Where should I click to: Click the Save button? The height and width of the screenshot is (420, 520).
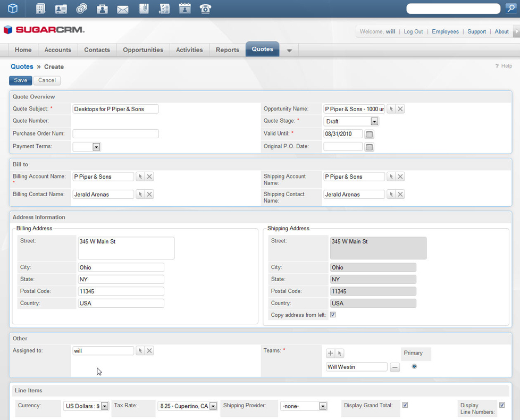[21, 80]
